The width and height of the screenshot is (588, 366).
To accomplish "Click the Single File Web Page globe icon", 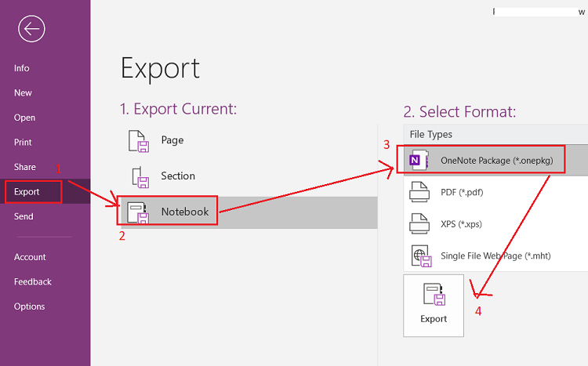I will pyautogui.click(x=421, y=255).
